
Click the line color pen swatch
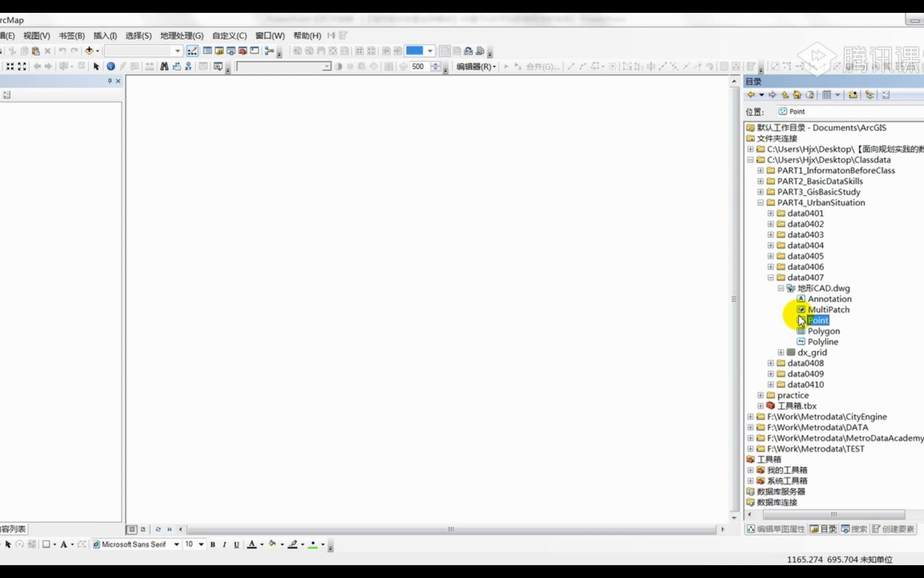[292, 544]
